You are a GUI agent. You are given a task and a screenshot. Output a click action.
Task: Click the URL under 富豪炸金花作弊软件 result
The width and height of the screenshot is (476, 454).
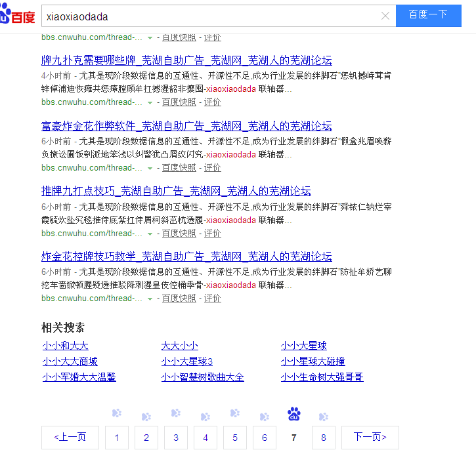(x=92, y=168)
